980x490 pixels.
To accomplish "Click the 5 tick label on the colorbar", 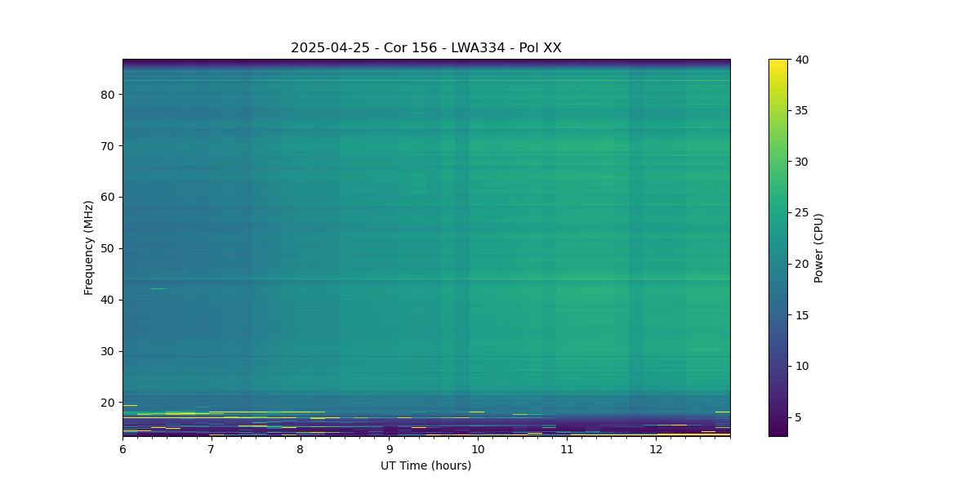I will pyautogui.click(x=798, y=417).
